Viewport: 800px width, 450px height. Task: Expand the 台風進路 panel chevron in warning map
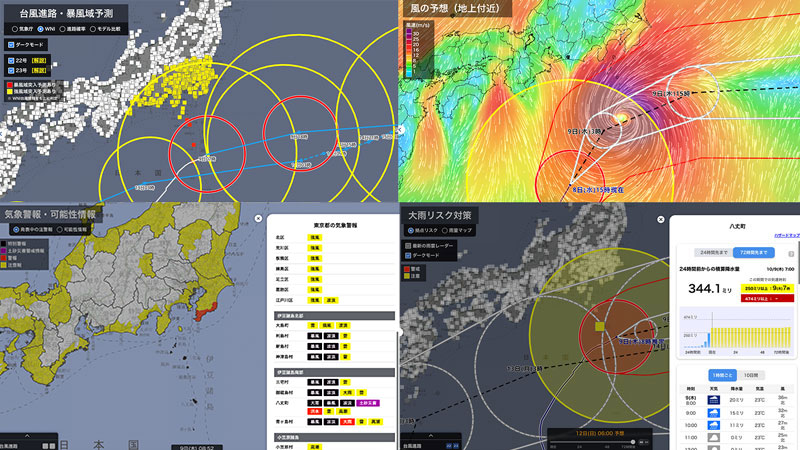[x=28, y=436]
